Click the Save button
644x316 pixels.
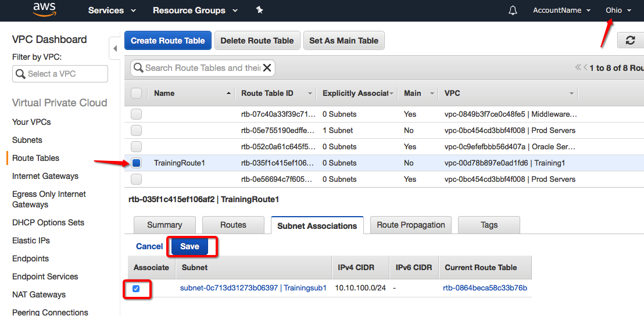[189, 246]
